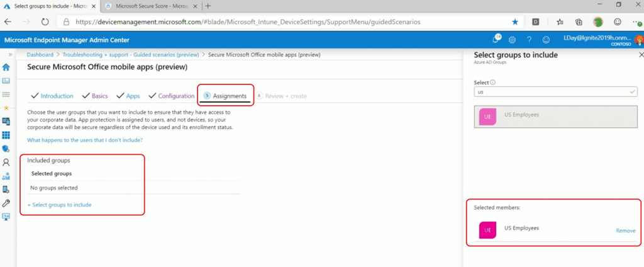
Task: Expand the left sidebar with double chevron
Action: (x=10, y=54)
